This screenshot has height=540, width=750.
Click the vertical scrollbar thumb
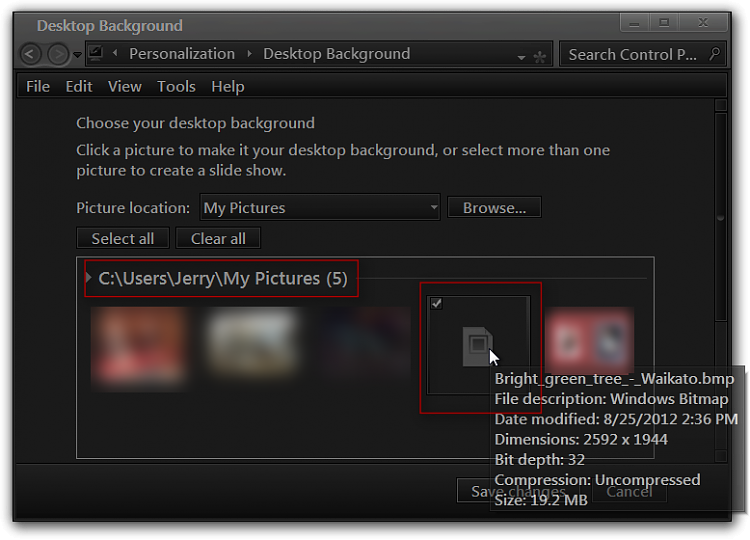click(x=721, y=218)
